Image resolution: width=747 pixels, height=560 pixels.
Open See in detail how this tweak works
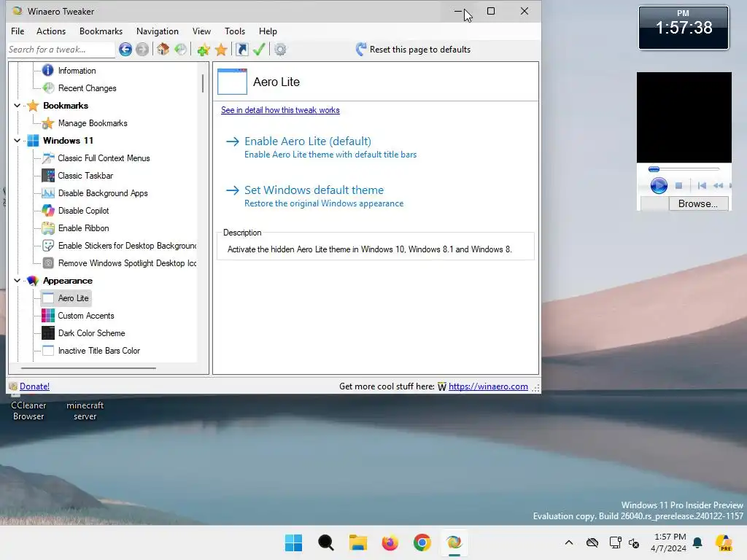280,110
